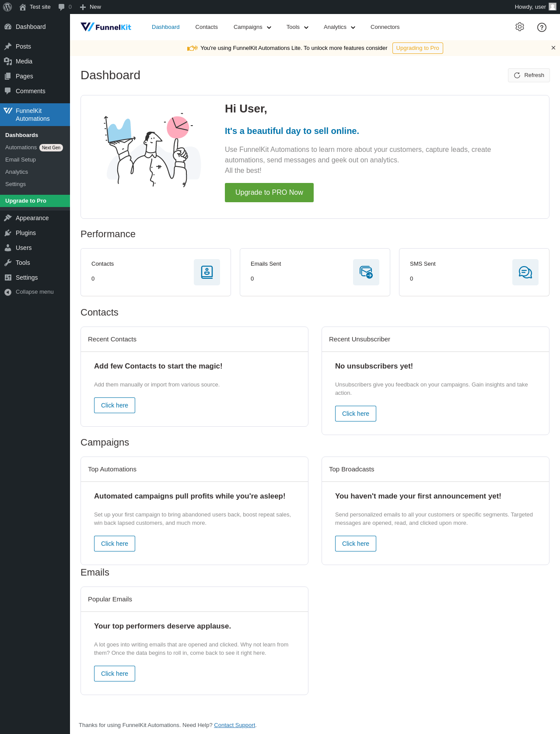Click the pointing hand icon in notice bar
Screen dimensions: 560x734
(x=192, y=48)
